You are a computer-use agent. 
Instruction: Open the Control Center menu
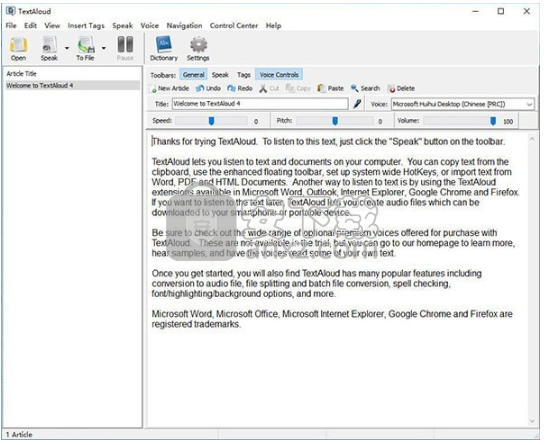coord(234,26)
